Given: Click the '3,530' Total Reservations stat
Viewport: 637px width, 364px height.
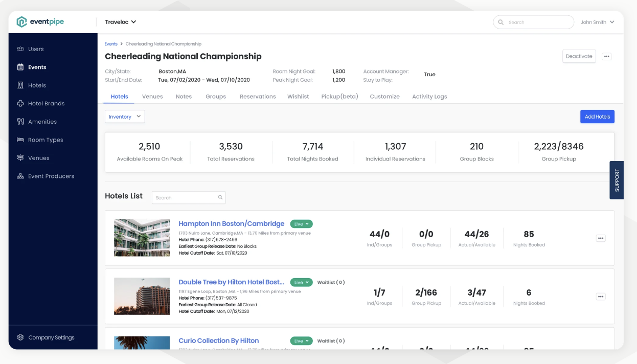Looking at the screenshot, I should [231, 147].
